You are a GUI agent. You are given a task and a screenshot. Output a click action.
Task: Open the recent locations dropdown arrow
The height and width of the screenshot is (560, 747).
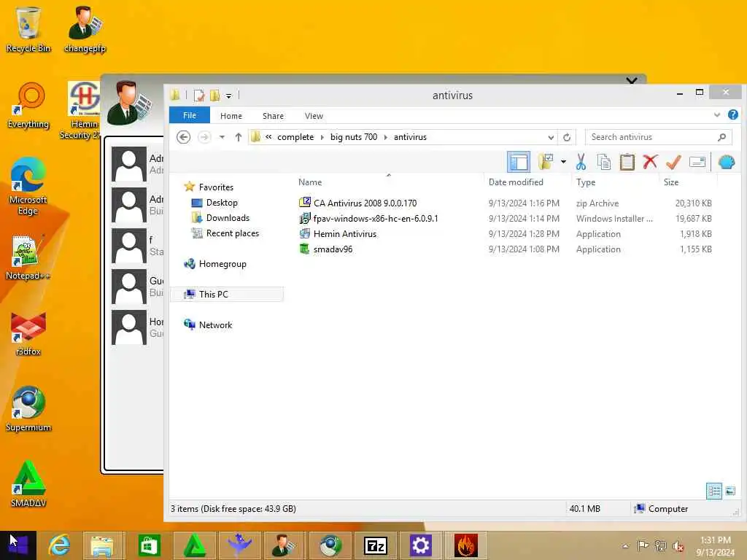tap(222, 137)
